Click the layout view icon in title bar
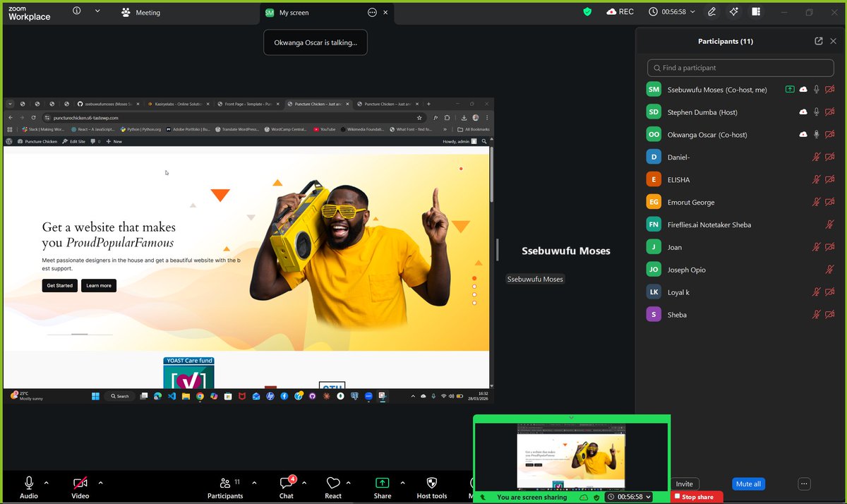 tap(755, 12)
